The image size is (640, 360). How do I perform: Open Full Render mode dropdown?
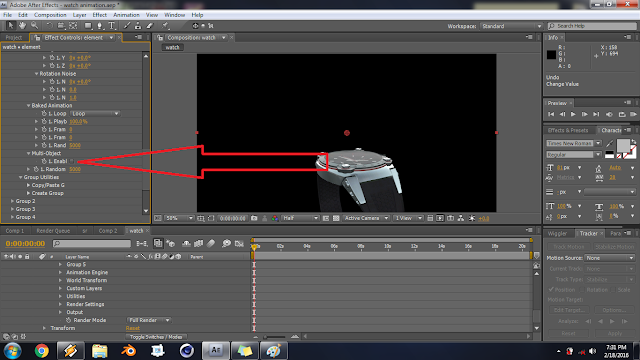(149, 320)
